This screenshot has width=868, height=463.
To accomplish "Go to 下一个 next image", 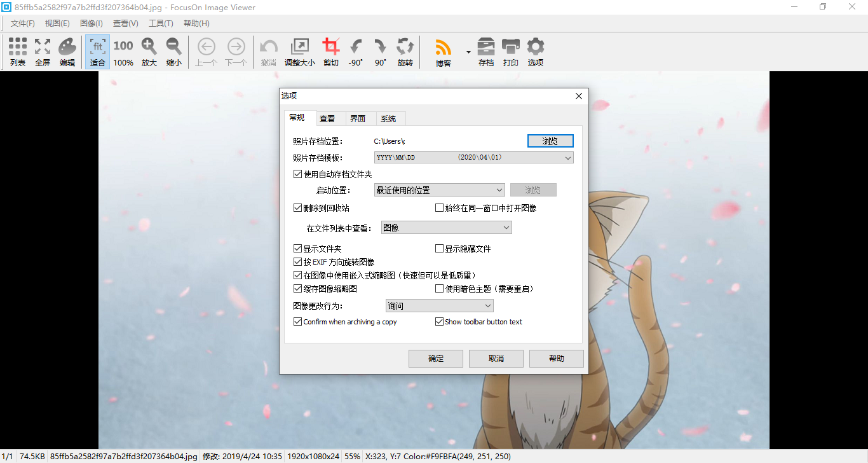I will 236,52.
